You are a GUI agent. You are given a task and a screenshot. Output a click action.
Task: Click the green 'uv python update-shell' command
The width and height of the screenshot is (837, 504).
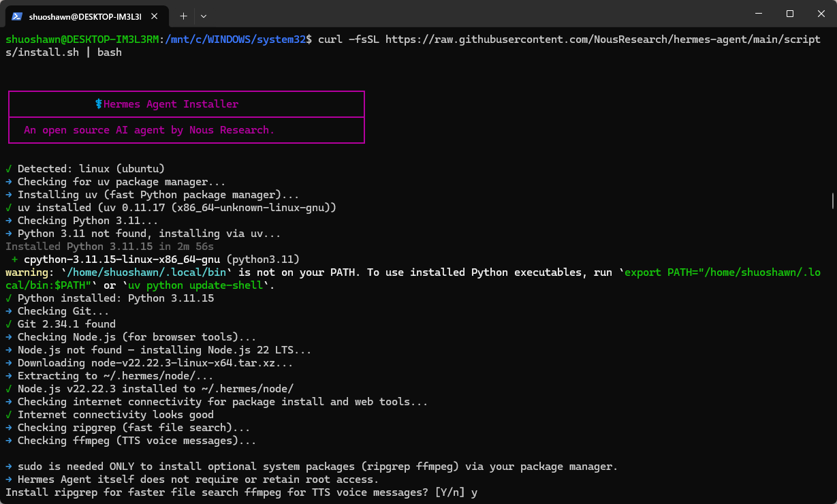click(x=195, y=285)
